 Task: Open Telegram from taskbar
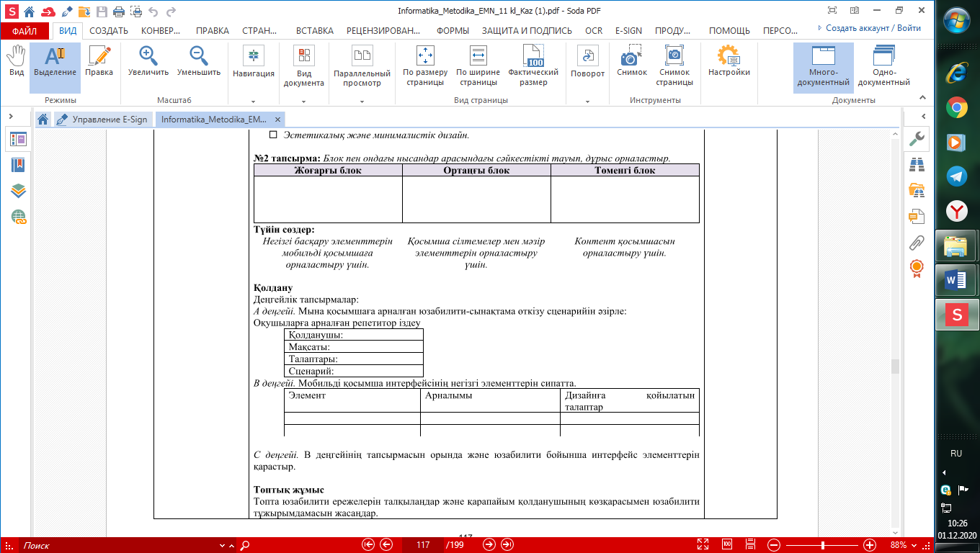click(x=956, y=176)
